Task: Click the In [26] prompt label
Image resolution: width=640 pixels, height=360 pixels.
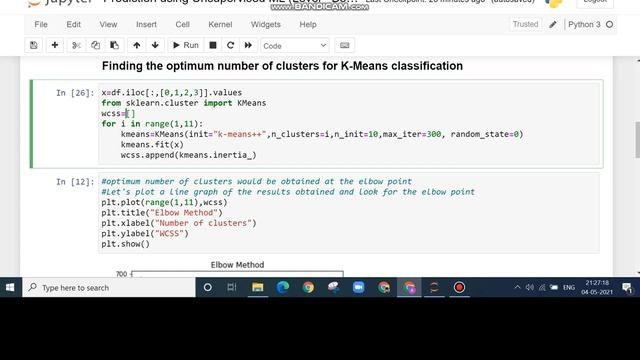Action: (75, 93)
